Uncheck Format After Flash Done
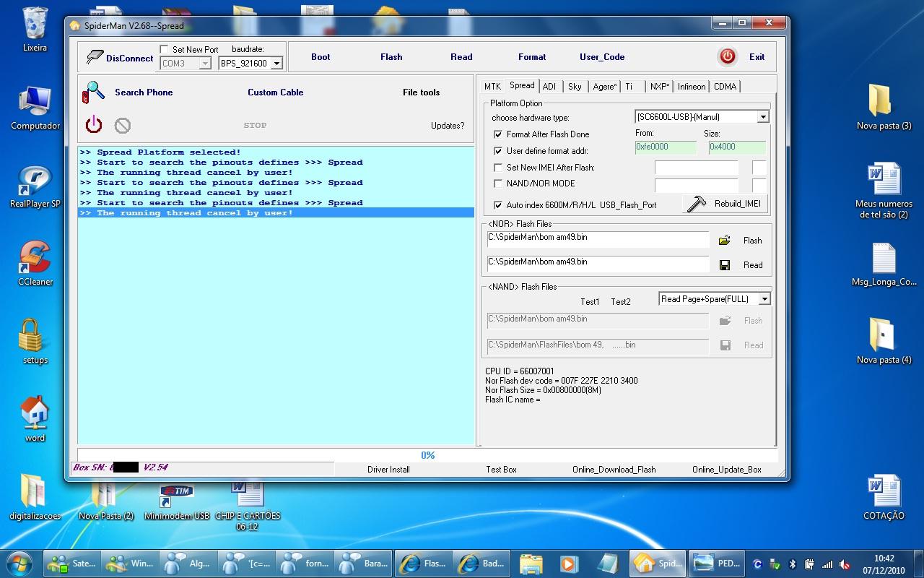This screenshot has width=924, height=578. tap(498, 134)
